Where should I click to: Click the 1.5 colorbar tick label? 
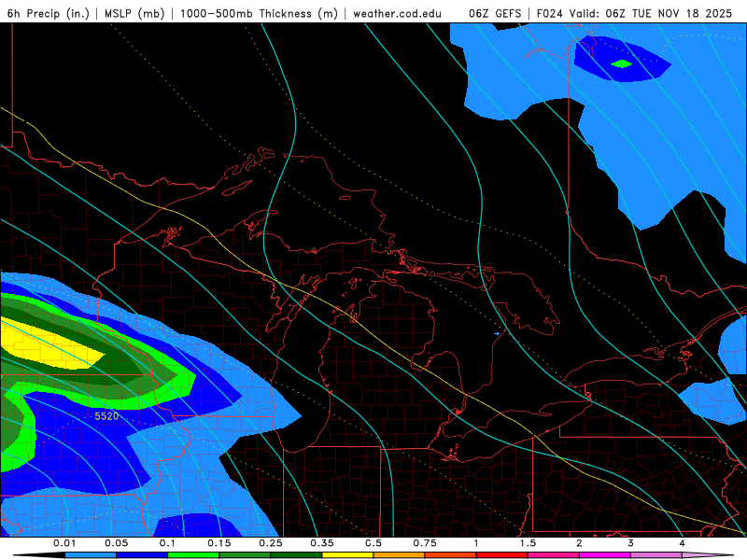(x=528, y=543)
